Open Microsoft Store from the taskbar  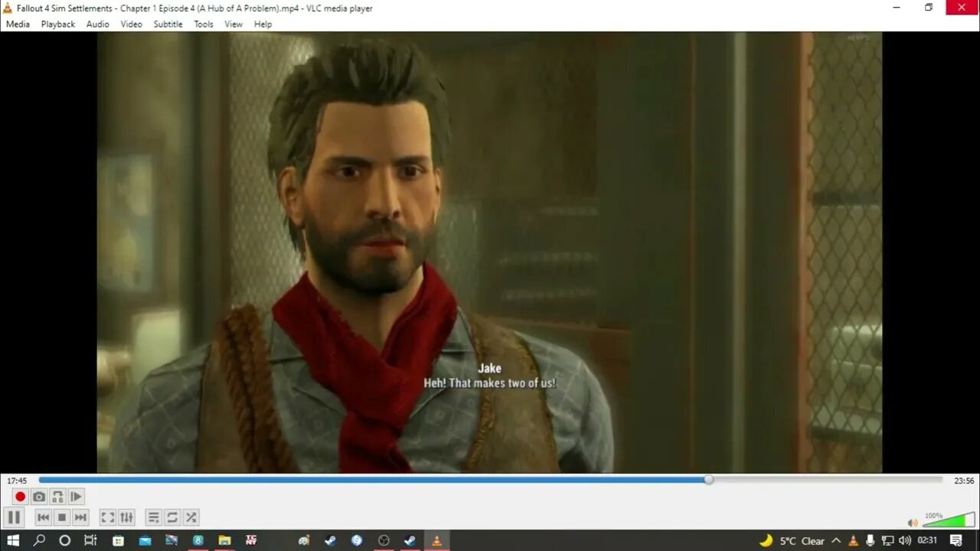[x=118, y=540]
